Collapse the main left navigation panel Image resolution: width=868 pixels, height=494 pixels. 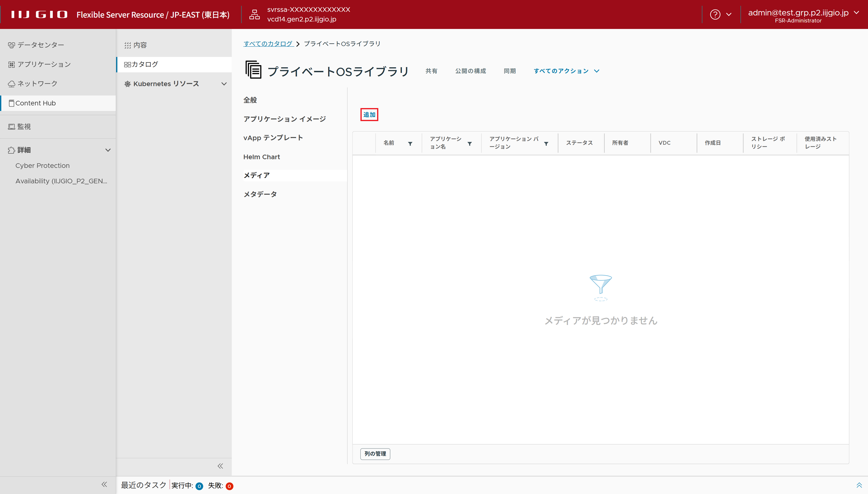tap(104, 485)
